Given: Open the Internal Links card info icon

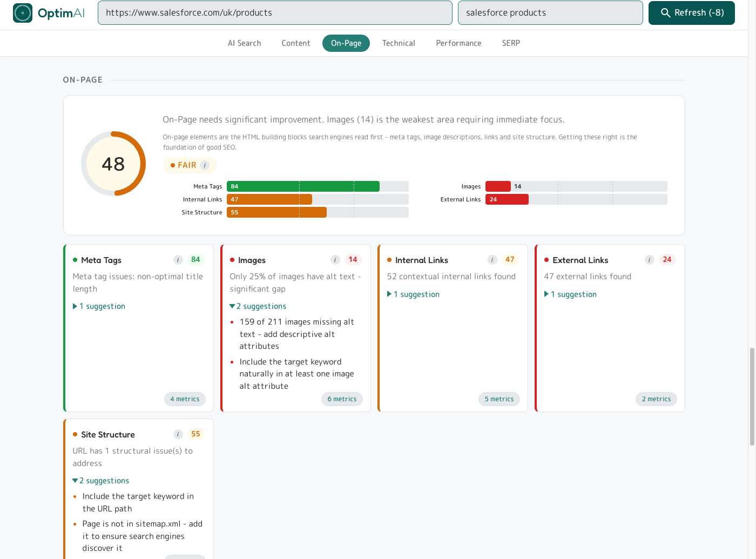Looking at the screenshot, I should pyautogui.click(x=492, y=260).
